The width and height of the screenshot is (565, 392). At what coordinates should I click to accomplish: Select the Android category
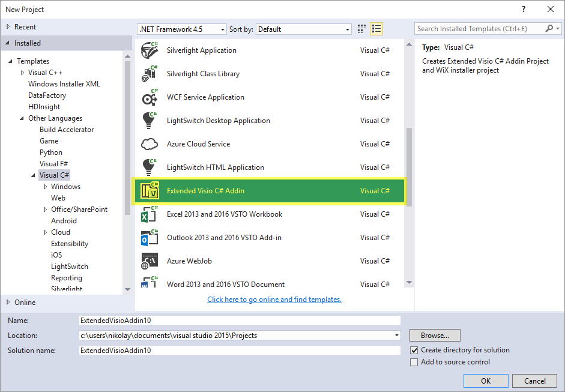pos(64,221)
